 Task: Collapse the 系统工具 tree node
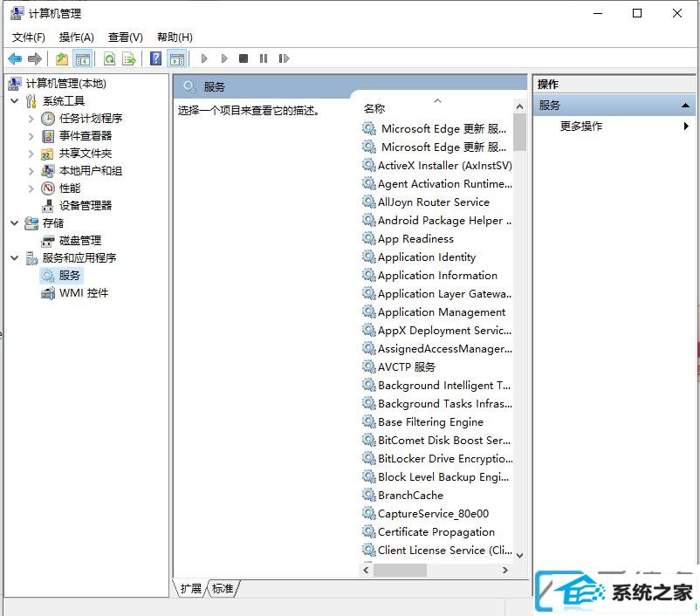coord(15,101)
